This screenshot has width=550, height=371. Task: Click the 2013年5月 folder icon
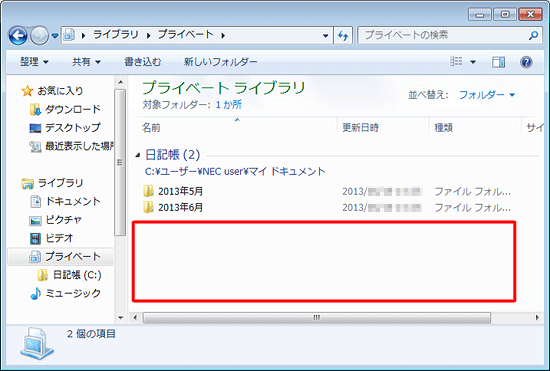pos(148,191)
